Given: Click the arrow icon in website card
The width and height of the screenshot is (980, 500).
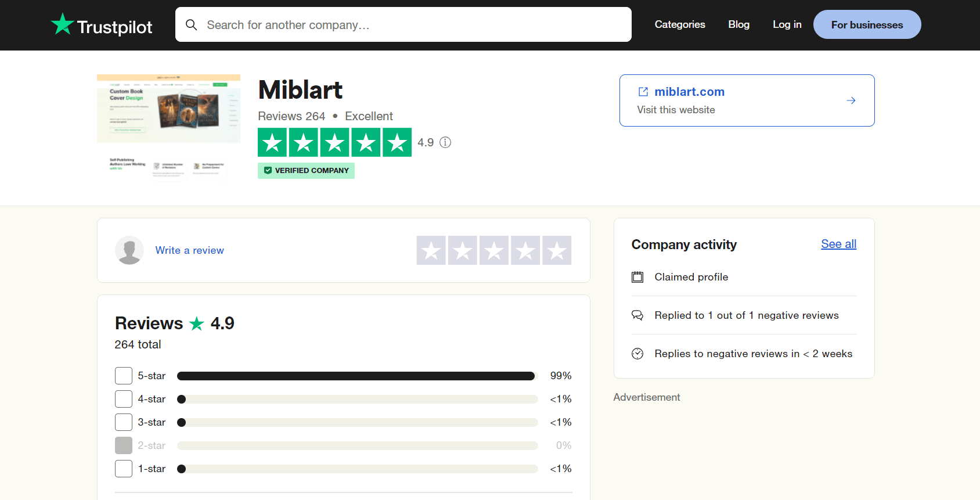Looking at the screenshot, I should (851, 100).
